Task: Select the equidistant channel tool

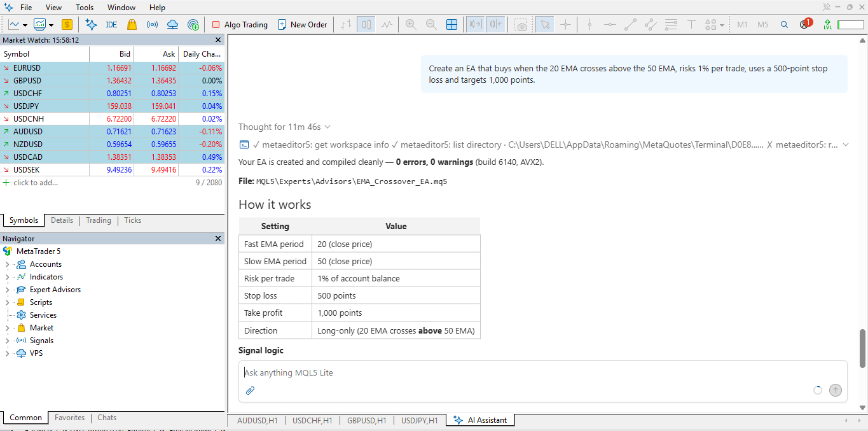Action: [x=651, y=25]
